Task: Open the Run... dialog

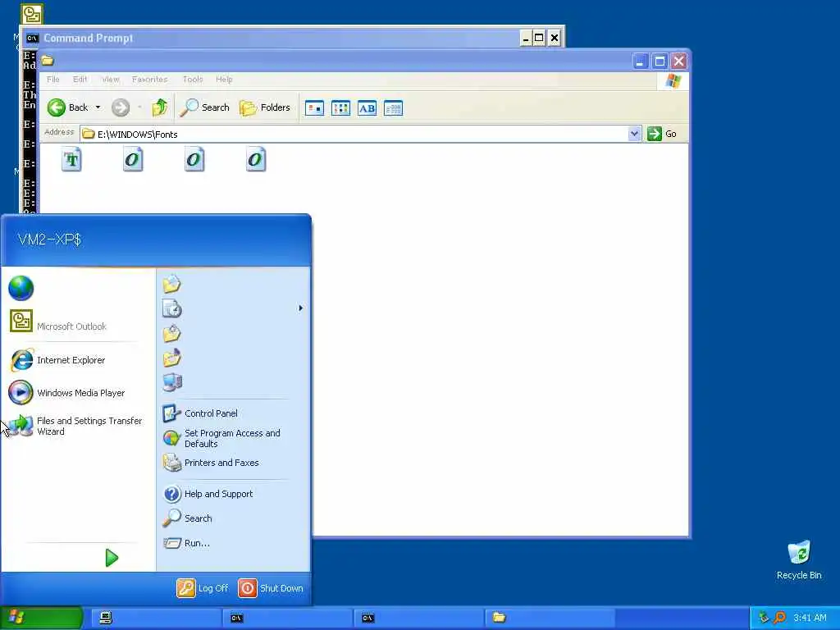Action: point(187,543)
